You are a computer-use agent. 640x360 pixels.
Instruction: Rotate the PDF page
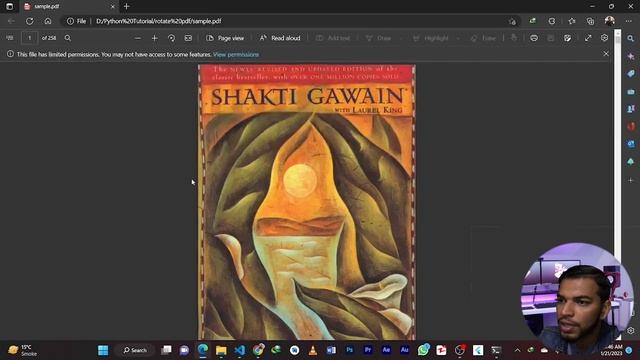(x=171, y=38)
